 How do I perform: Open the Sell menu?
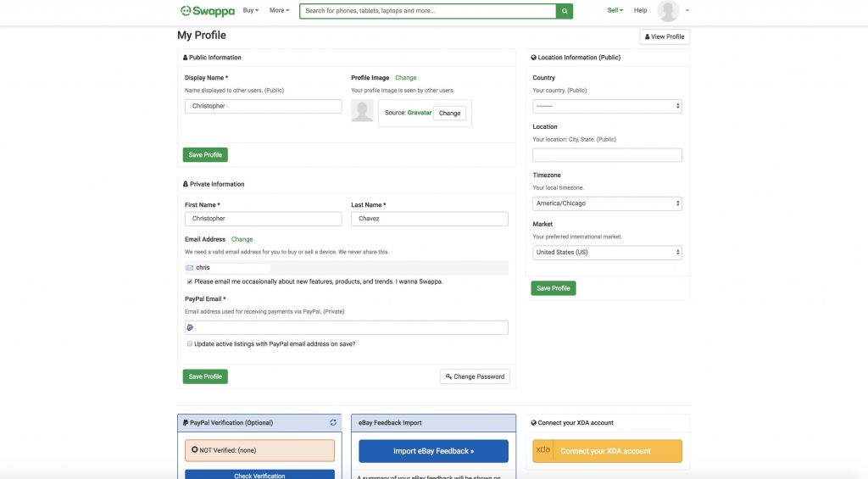(x=615, y=10)
